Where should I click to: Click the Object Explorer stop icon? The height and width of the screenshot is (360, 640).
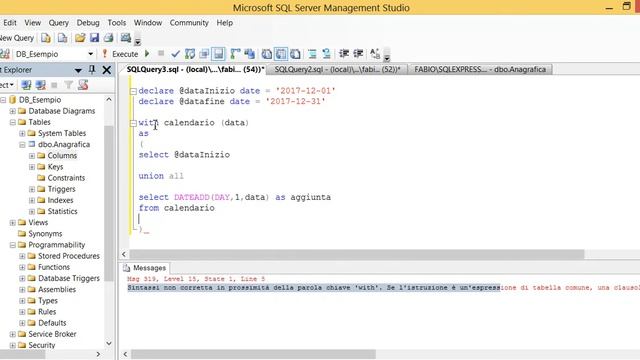(54, 85)
